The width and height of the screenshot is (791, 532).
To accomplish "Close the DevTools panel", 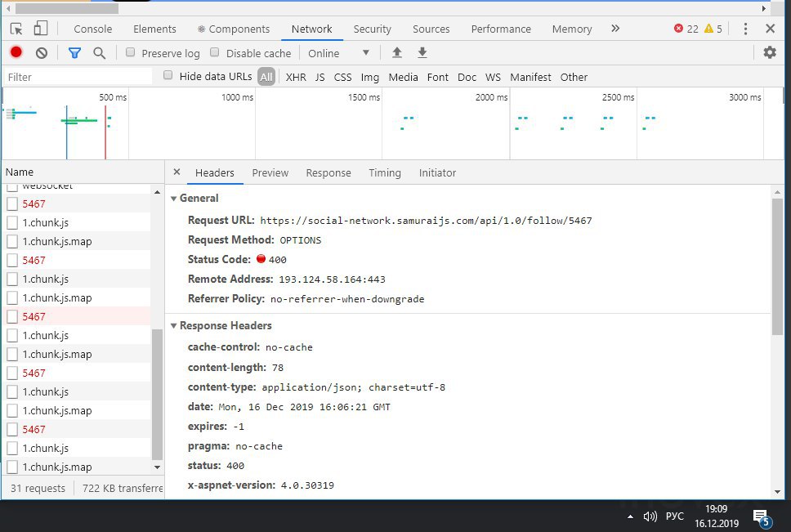I will 770,29.
